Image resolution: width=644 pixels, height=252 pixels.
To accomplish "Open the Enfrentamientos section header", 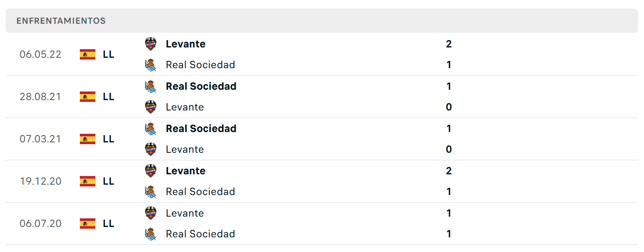I will 322,21.
